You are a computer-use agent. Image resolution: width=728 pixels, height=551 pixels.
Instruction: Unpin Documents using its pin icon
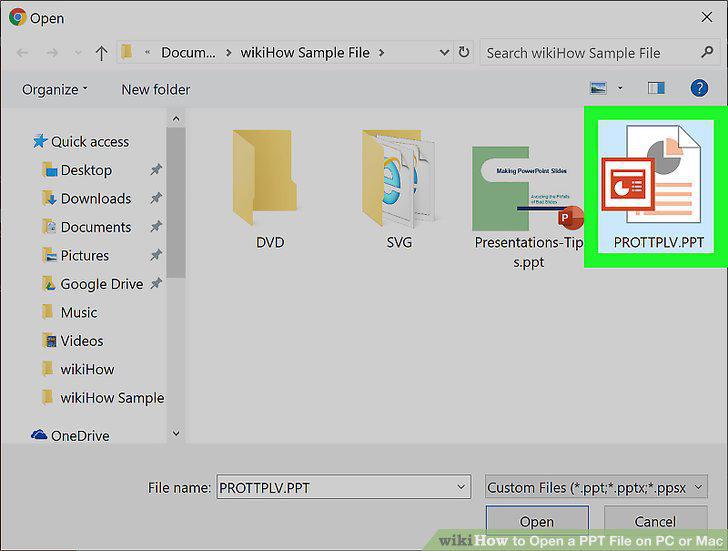coord(156,227)
